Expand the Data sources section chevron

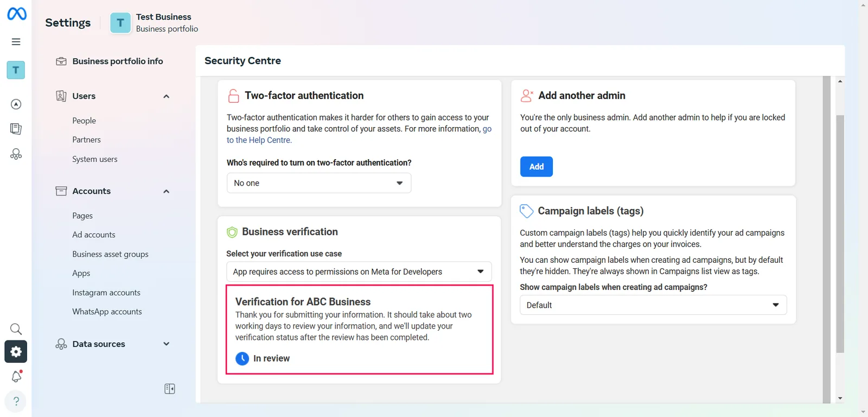pyautogui.click(x=167, y=344)
